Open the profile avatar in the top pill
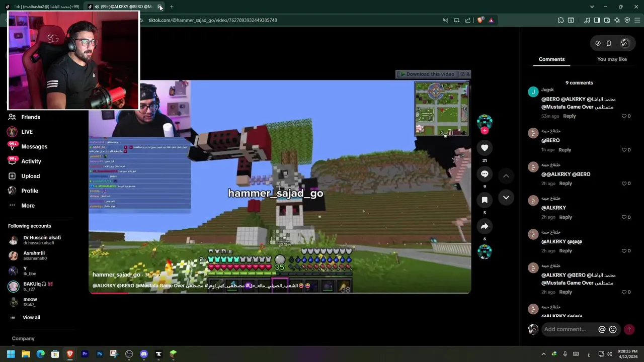Viewport: 644px width, 362px height. click(625, 43)
